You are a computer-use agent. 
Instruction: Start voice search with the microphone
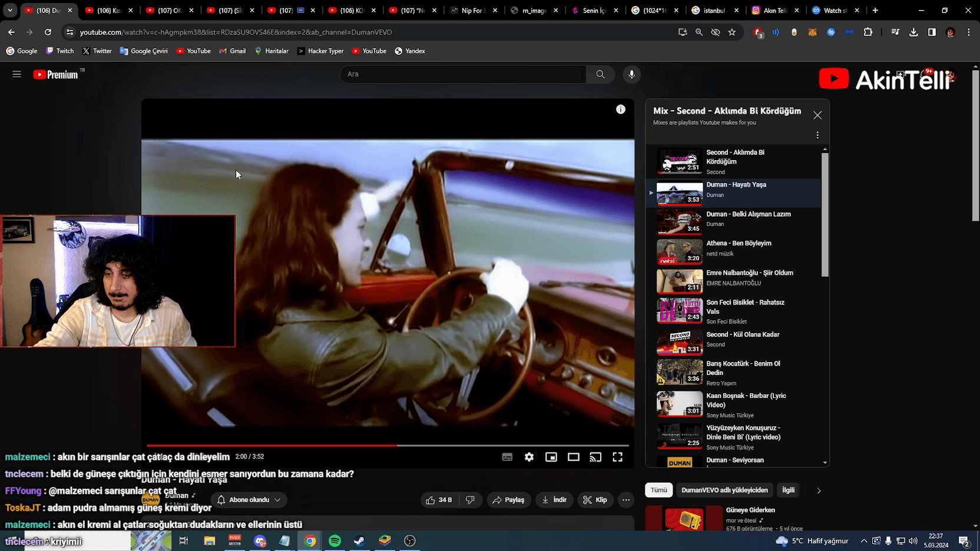click(x=631, y=74)
